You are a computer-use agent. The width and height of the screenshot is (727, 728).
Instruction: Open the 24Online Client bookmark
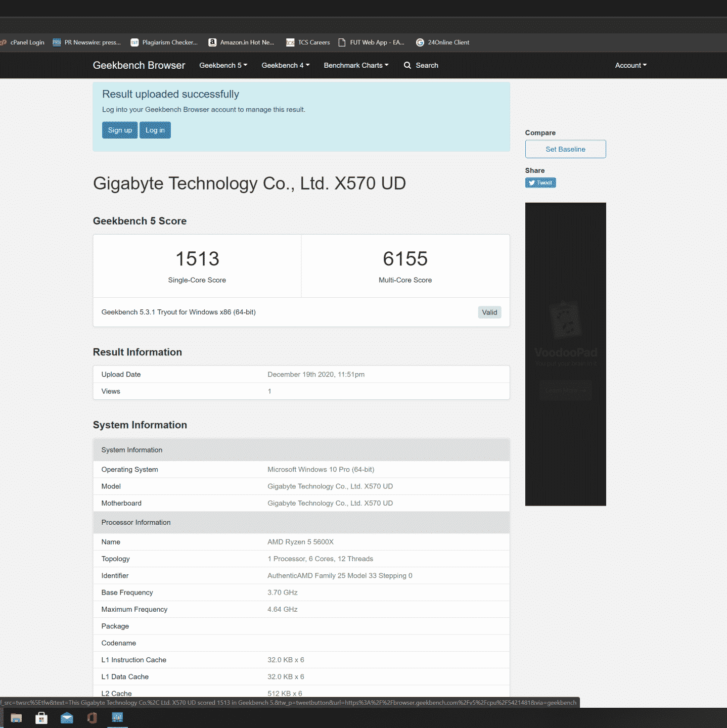click(443, 42)
